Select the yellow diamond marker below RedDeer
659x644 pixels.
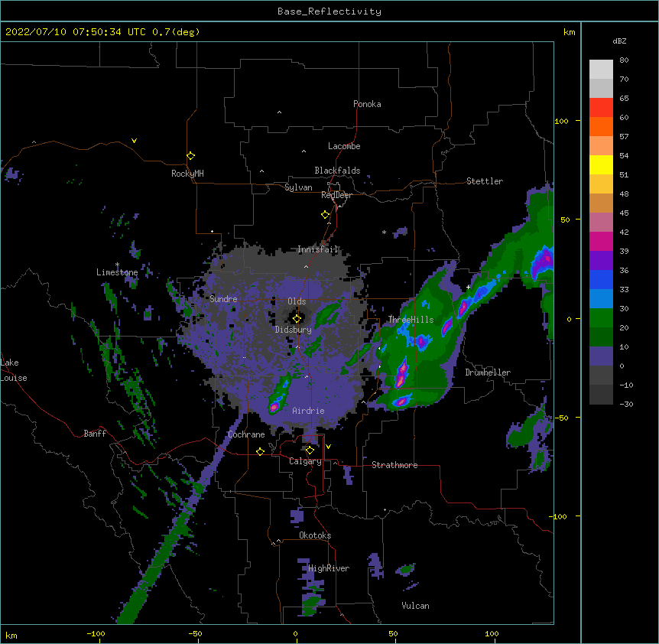click(326, 215)
